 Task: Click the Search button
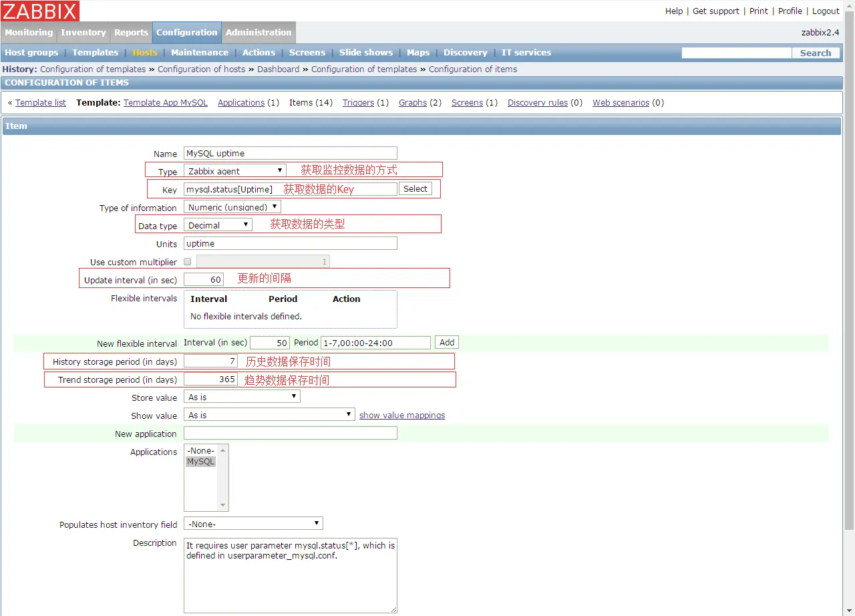coord(816,53)
